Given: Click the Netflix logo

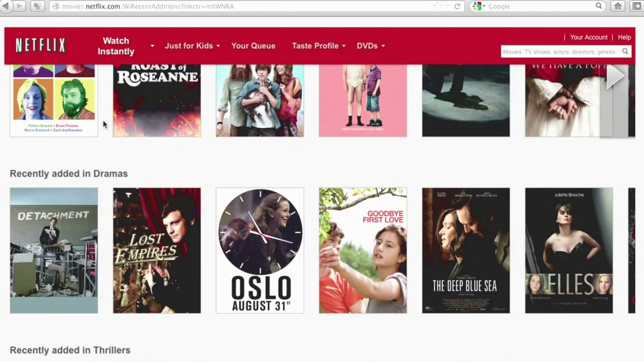Looking at the screenshot, I should pos(41,46).
